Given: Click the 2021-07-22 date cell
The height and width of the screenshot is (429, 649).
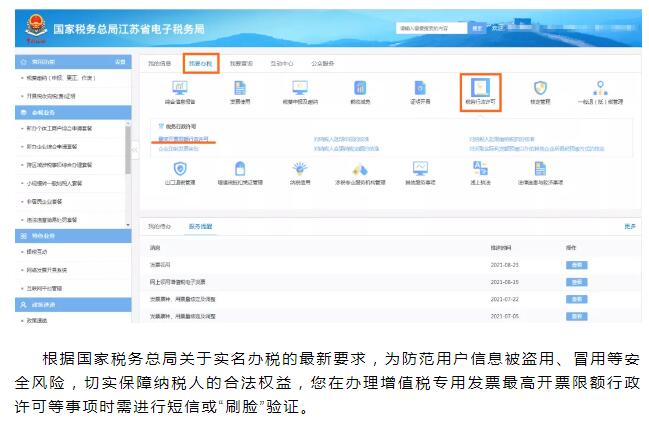Looking at the screenshot, I should 505,299.
